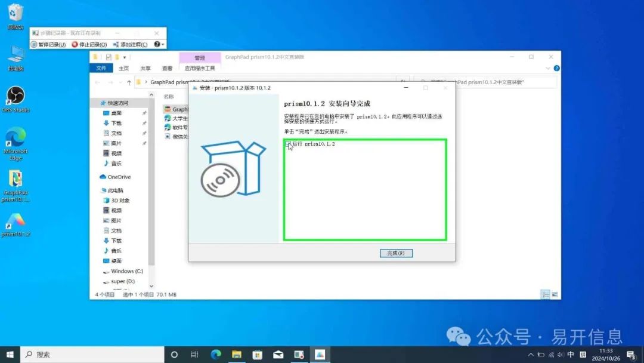Click the volume tray icon

tap(561, 355)
